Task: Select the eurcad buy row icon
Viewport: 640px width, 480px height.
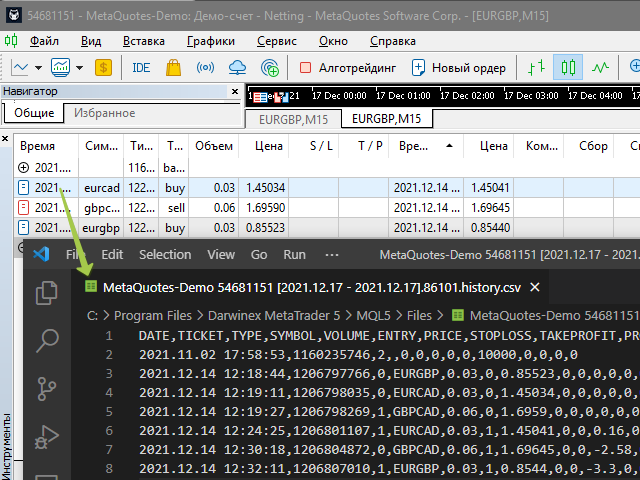Action: [24, 187]
